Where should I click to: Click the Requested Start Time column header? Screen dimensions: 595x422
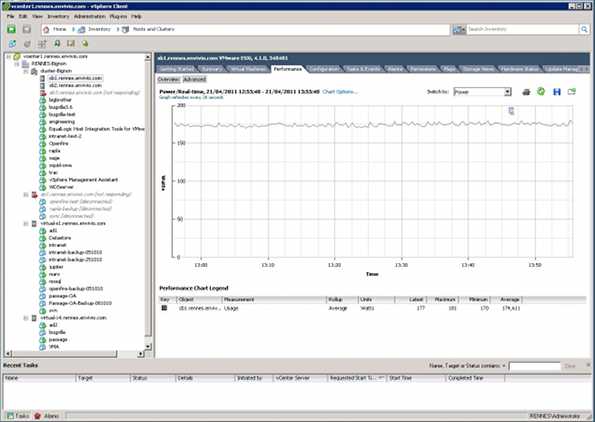(x=357, y=378)
